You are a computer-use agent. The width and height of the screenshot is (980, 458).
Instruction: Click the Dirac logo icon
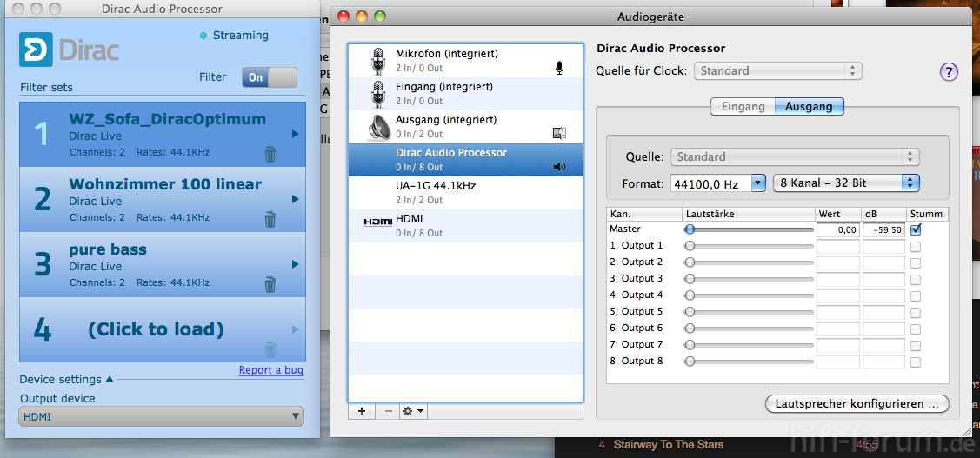coord(37,50)
